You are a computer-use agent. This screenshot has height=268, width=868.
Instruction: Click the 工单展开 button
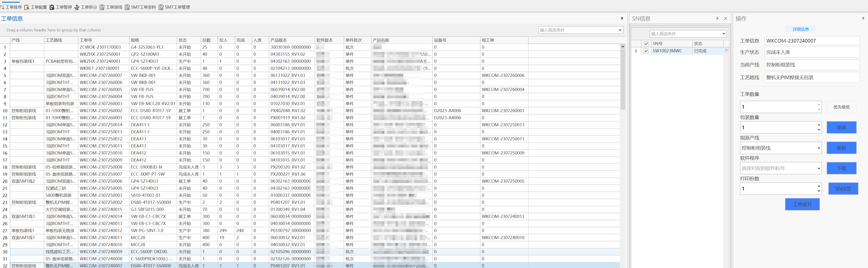(802, 205)
